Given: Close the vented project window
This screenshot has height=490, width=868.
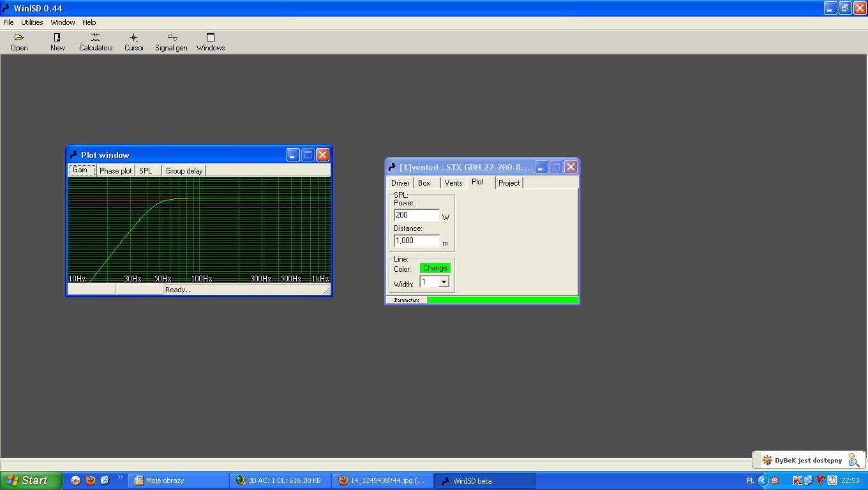Looking at the screenshot, I should (571, 167).
